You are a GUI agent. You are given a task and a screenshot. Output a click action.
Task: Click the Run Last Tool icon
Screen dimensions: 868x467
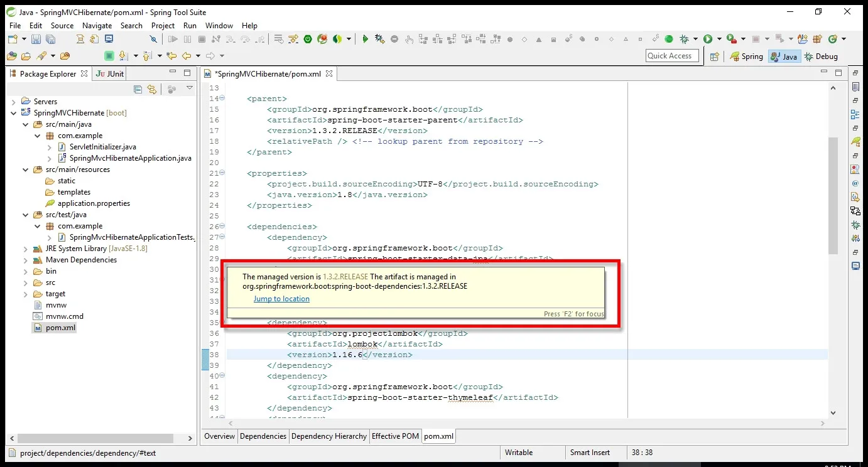[731, 39]
